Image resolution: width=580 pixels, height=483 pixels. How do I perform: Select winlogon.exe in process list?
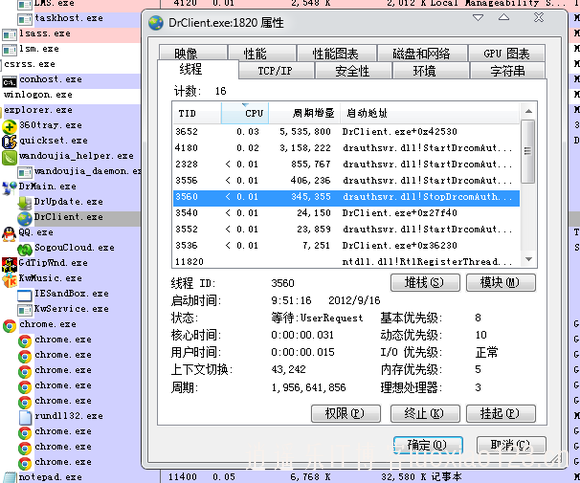[38, 95]
